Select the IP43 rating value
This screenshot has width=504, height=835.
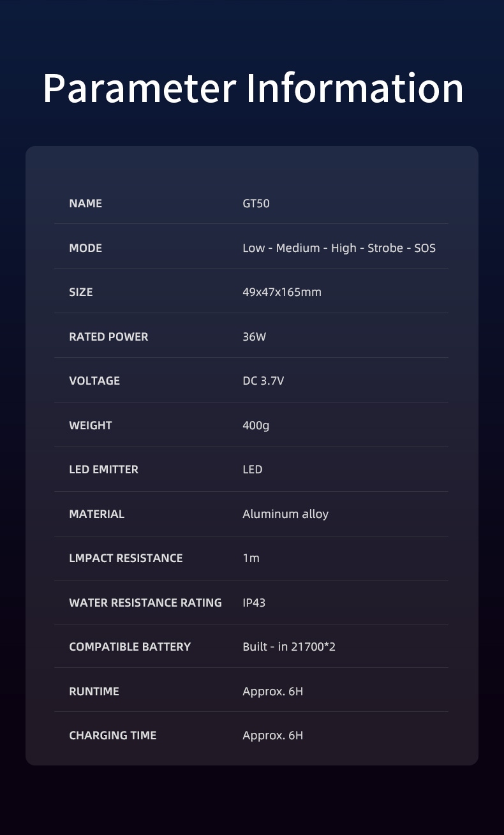tap(254, 603)
